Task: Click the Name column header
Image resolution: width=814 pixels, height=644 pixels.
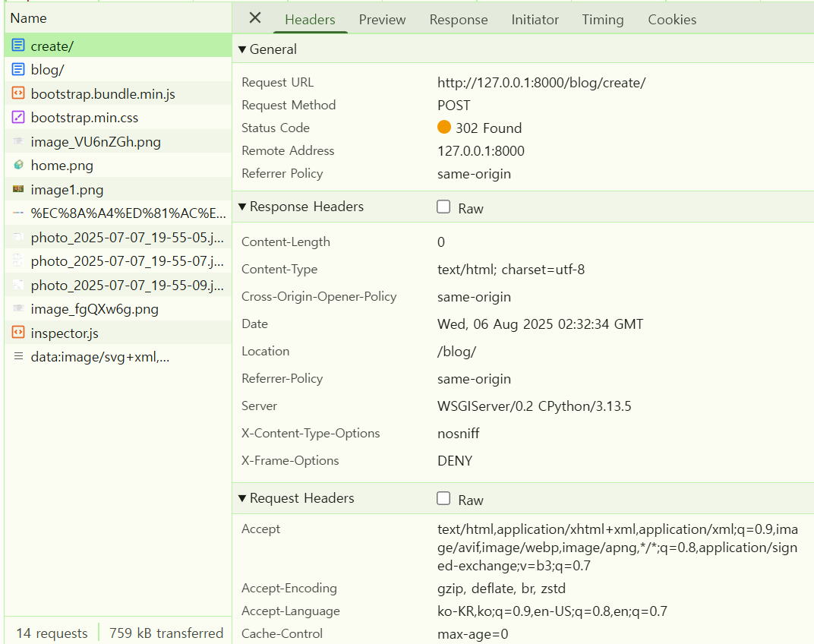Action: pyautogui.click(x=29, y=18)
